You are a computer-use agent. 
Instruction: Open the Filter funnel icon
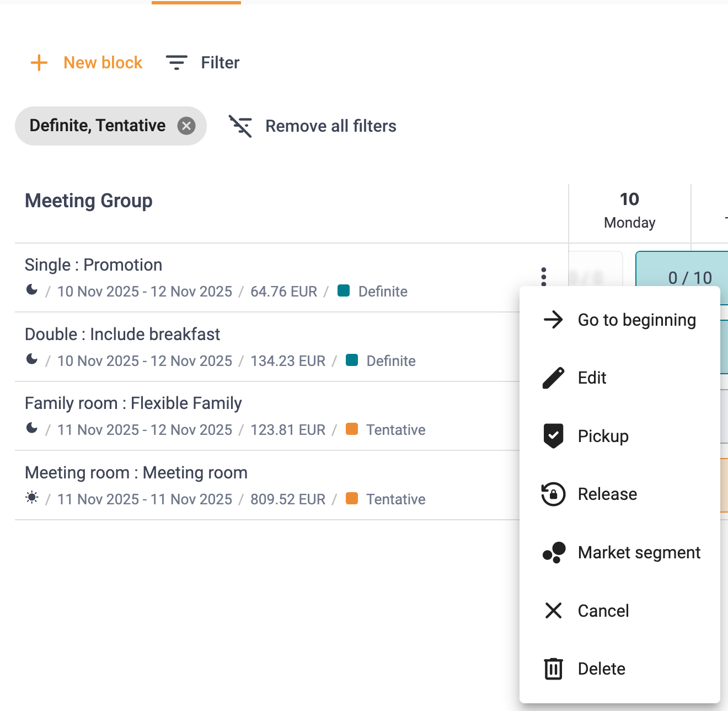176,63
